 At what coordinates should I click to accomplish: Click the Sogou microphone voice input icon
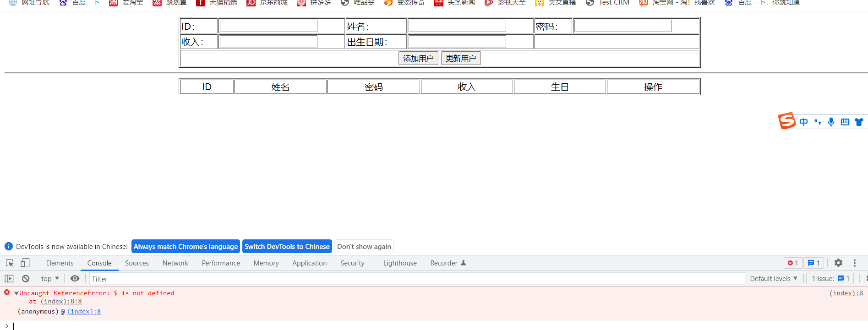coord(831,122)
